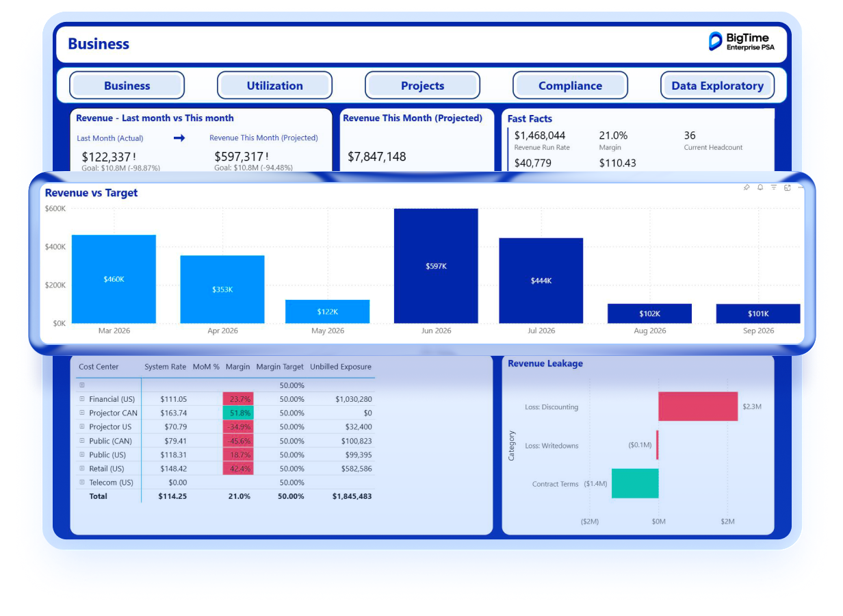Click the arrow between last and this month
Screen dimensions: 843x616
pos(179,138)
